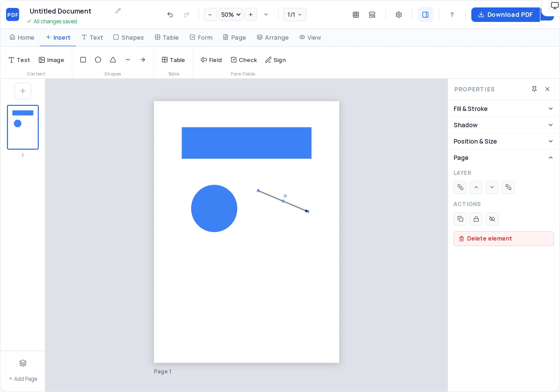
Task: Select the circle shape tool
Action: (x=98, y=60)
